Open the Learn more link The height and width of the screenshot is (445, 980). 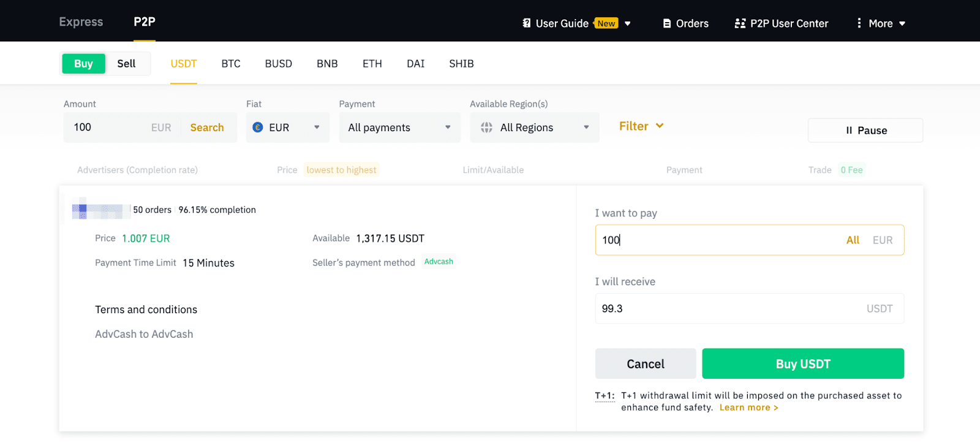coord(748,408)
